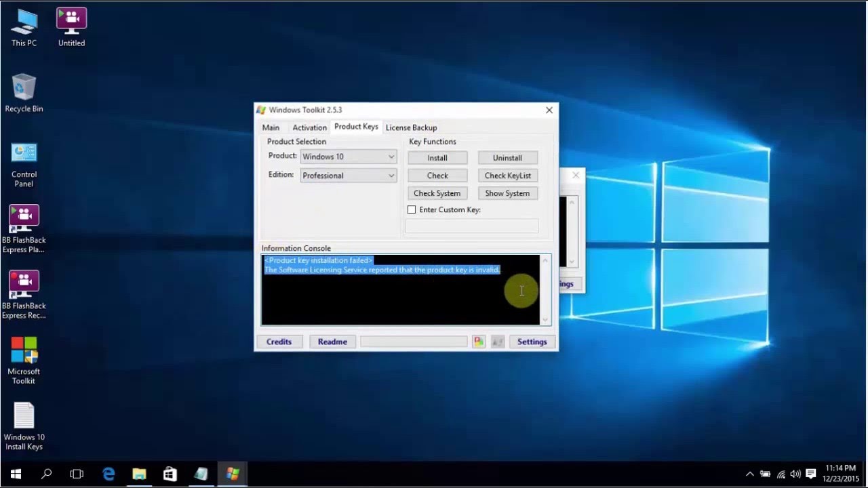Open Task View on the taskbar
This screenshot has width=868, height=488.
point(77,474)
